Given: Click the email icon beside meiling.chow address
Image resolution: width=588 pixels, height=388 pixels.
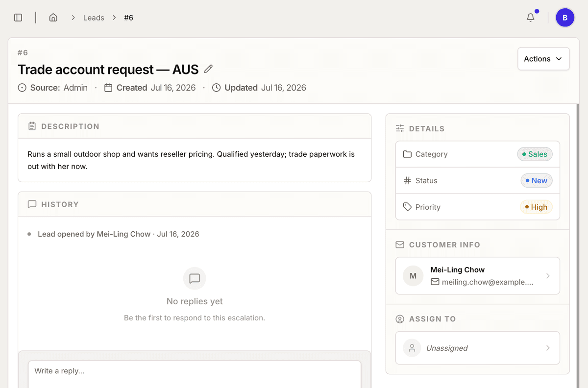Looking at the screenshot, I should pyautogui.click(x=435, y=282).
